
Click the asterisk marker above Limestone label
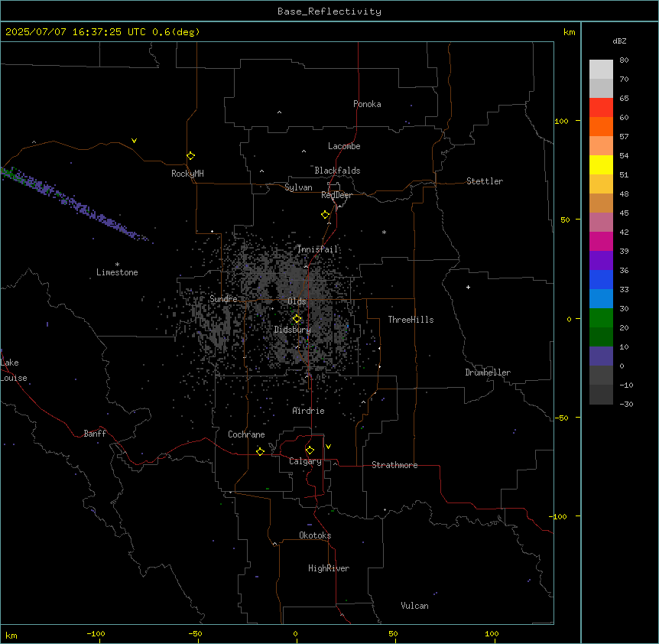(x=117, y=265)
